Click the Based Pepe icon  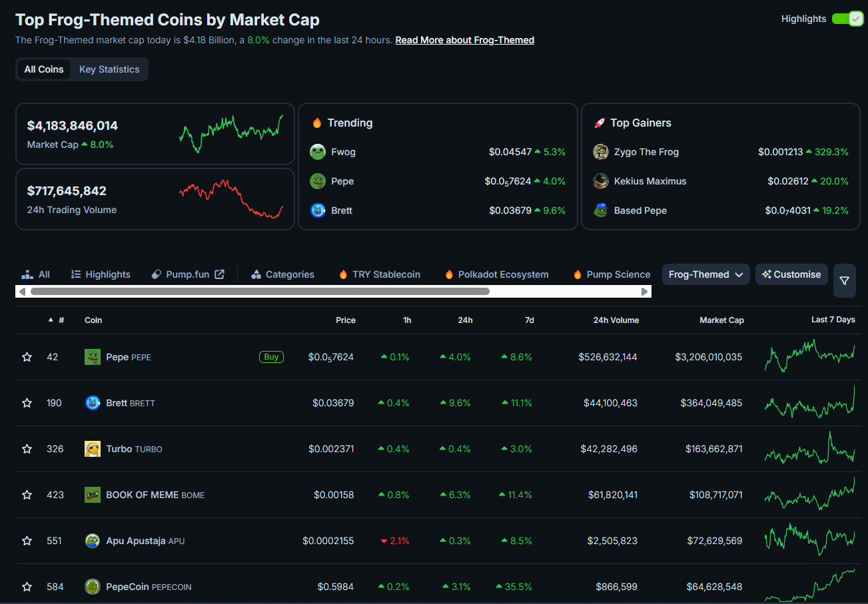click(x=601, y=210)
